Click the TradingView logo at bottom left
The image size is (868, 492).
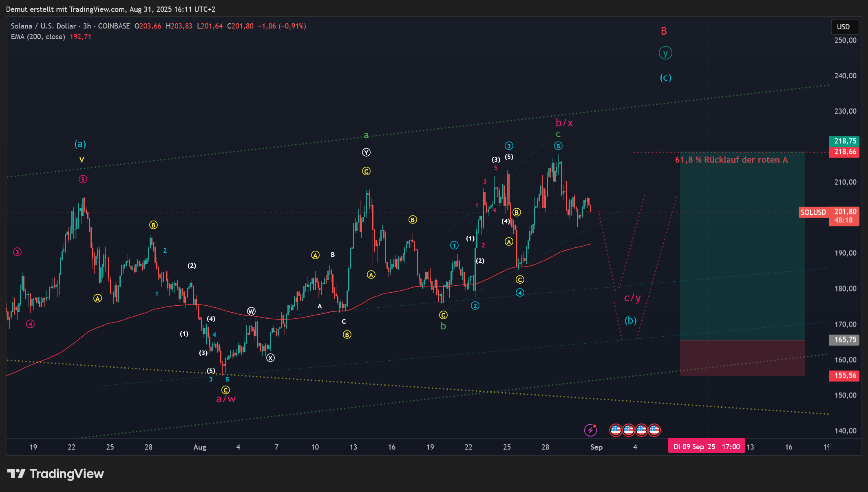click(x=55, y=474)
